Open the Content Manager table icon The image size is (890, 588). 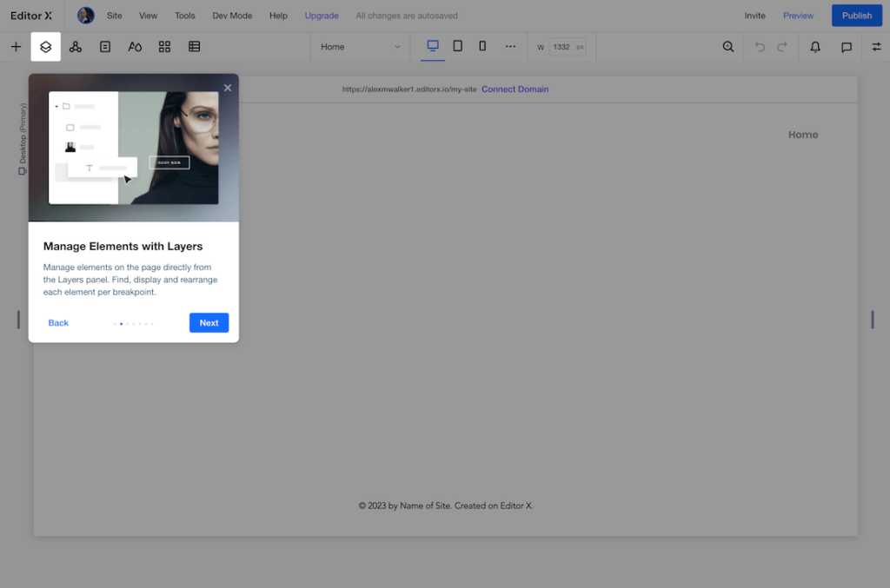(194, 47)
